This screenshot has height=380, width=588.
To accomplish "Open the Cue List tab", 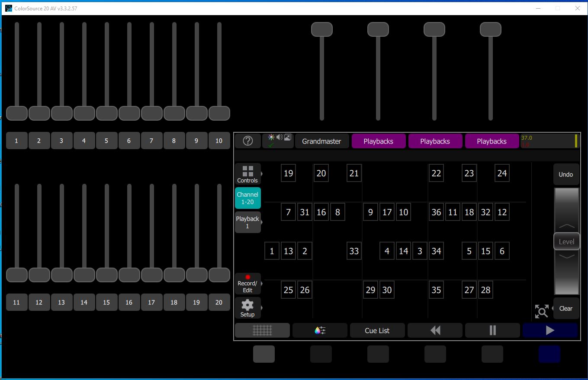I will 377,330.
